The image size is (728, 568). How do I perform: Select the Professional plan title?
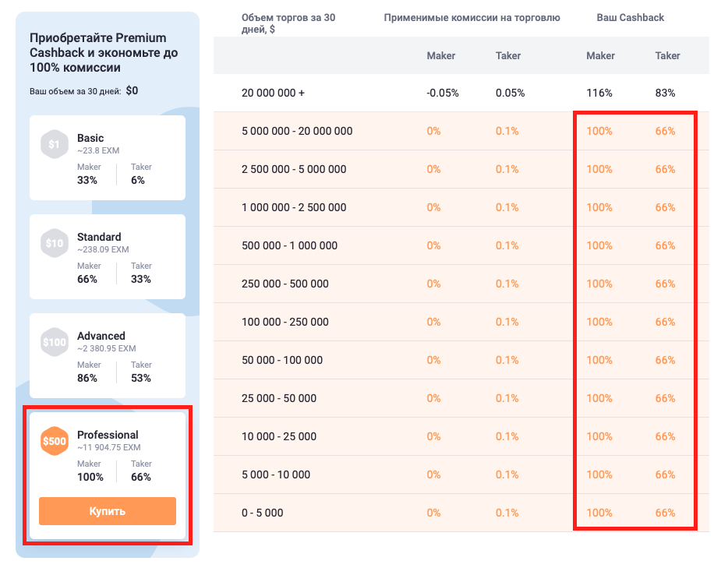pos(108,435)
